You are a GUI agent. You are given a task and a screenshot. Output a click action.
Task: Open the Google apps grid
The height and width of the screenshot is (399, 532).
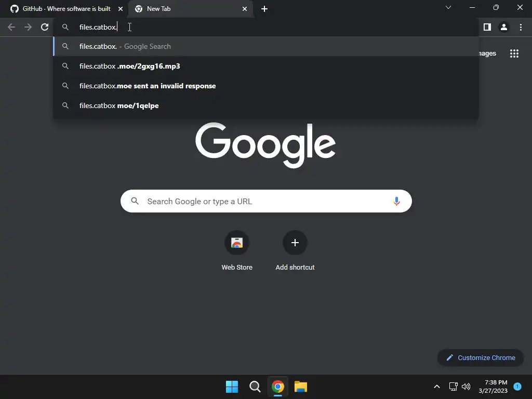[514, 54]
